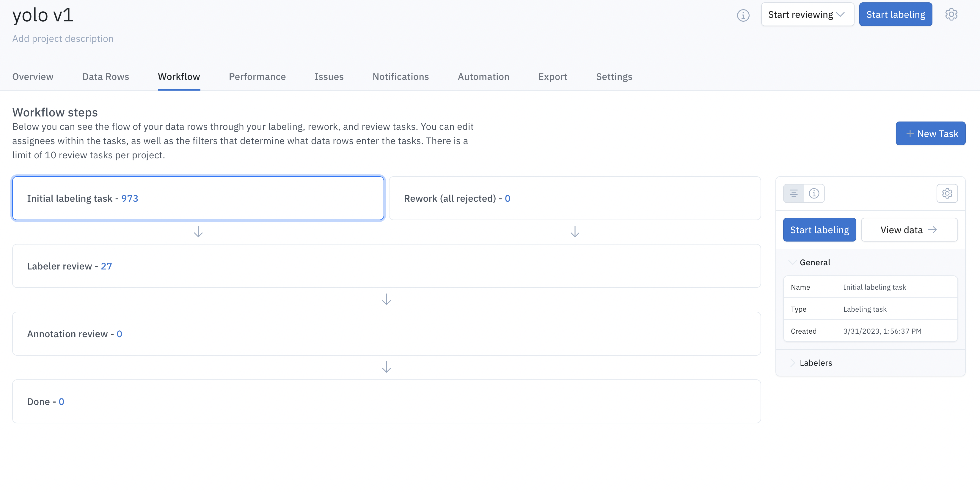Viewport: 980px width, 492px height.
Task: Select the Annotation review workflow step
Action: tap(386, 333)
